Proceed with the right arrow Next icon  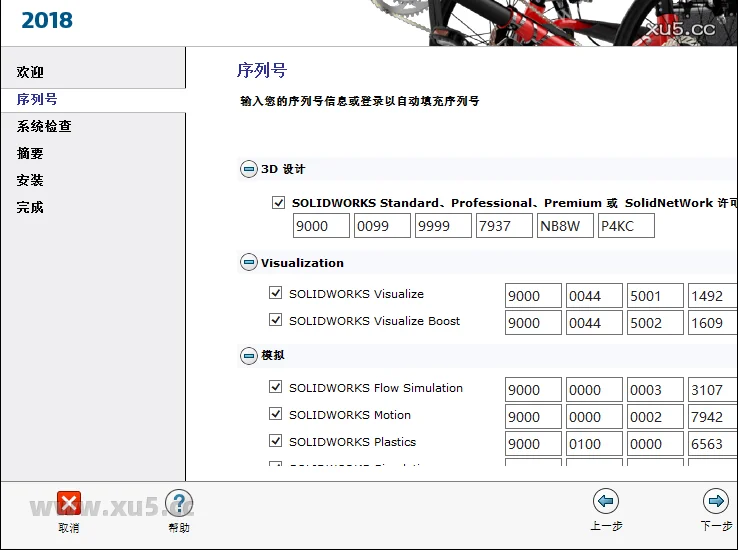(715, 502)
